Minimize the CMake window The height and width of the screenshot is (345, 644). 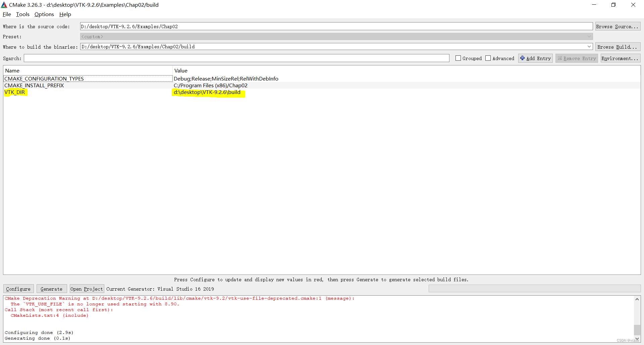pos(594,5)
